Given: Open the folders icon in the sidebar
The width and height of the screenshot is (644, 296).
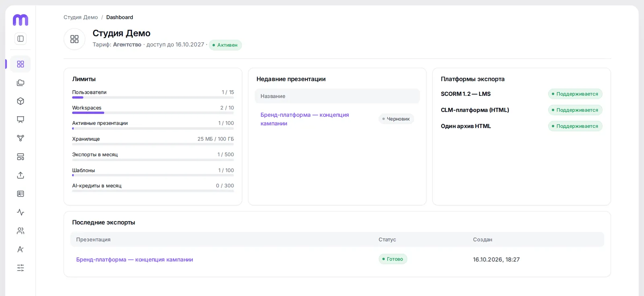Looking at the screenshot, I should [x=21, y=83].
